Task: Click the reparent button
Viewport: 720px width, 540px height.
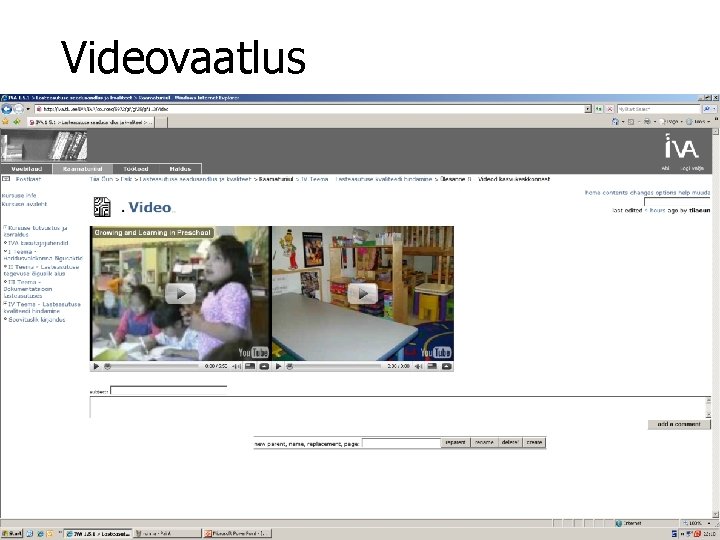Action: (455, 443)
